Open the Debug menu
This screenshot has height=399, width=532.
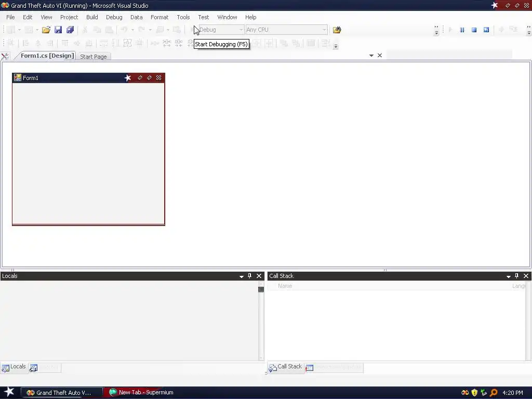pyautogui.click(x=114, y=17)
